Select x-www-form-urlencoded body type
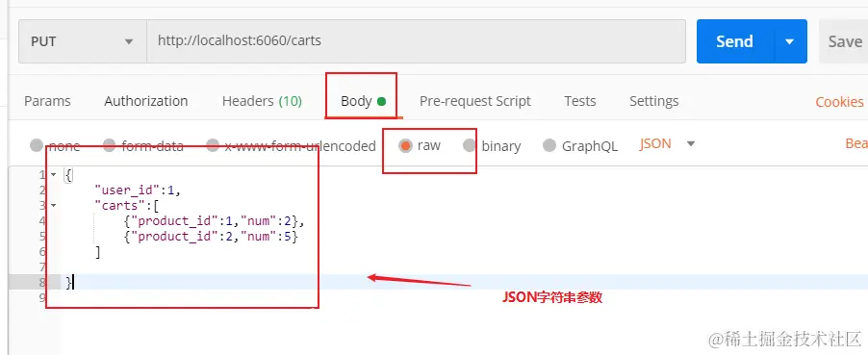 (x=213, y=145)
